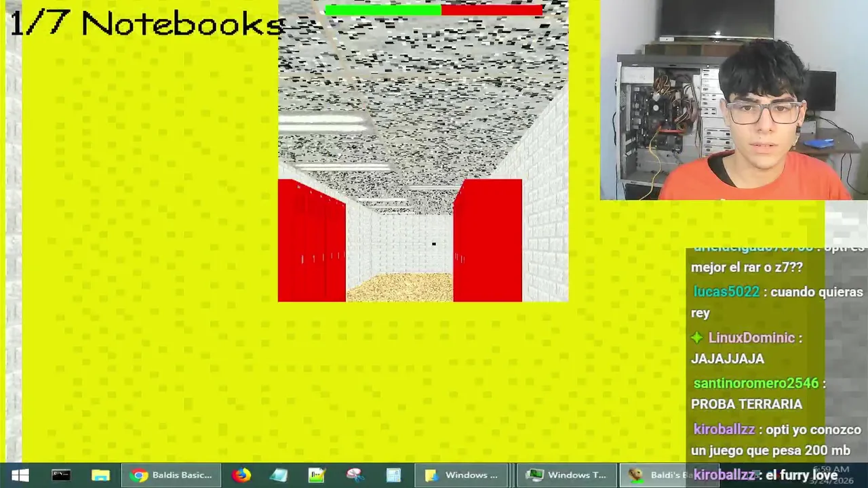Screen dimensions: 868x488
Task: Open the Command Prompt taskbar icon
Action: [61, 475]
